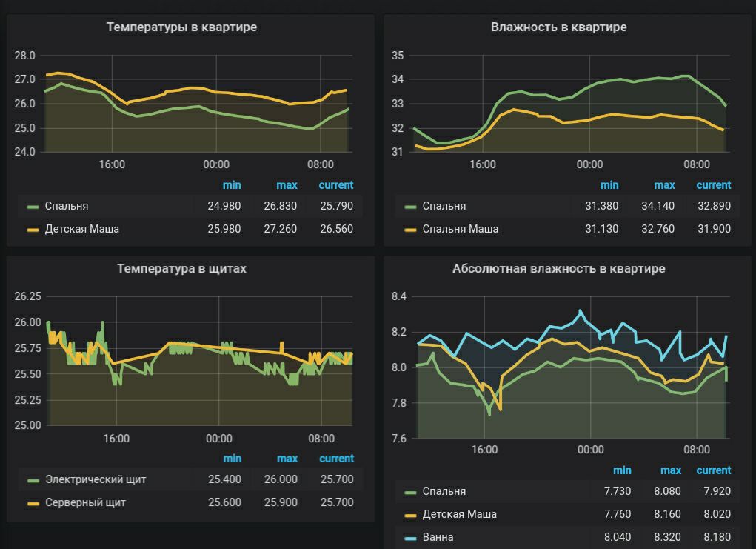This screenshot has height=549, width=756.
Task: Open the cyan color swatch next to "Ванна"
Action: click(x=411, y=538)
